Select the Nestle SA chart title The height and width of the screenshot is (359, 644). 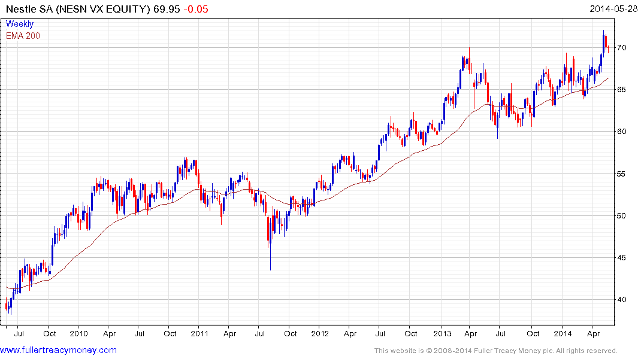(78, 9)
